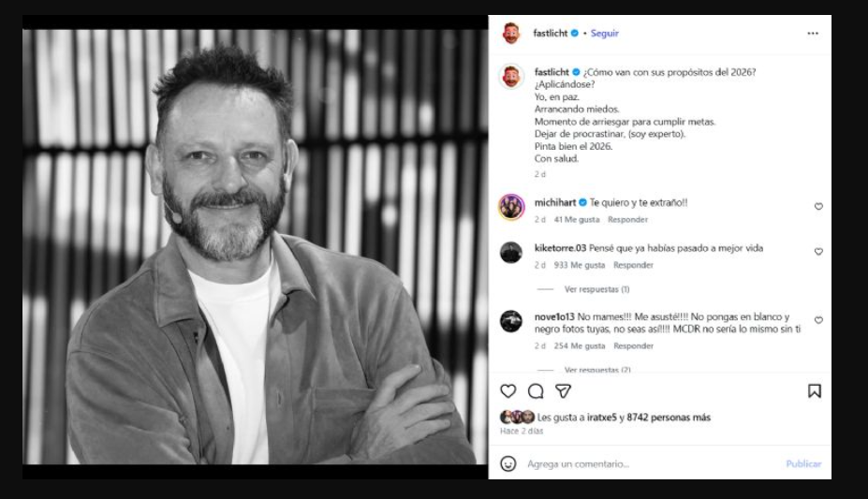Expand 'Ver respuestas (2)' replies
The height and width of the screenshot is (499, 868).
[596, 370]
